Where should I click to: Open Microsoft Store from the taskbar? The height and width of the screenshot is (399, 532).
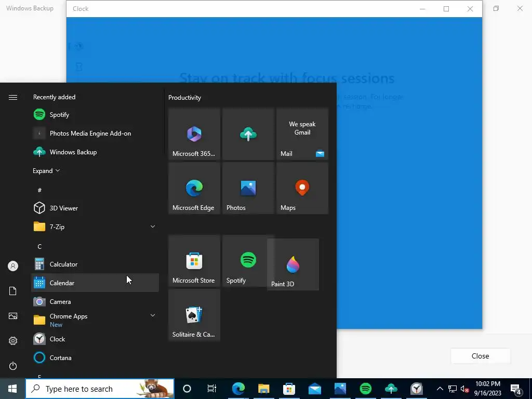click(x=289, y=389)
